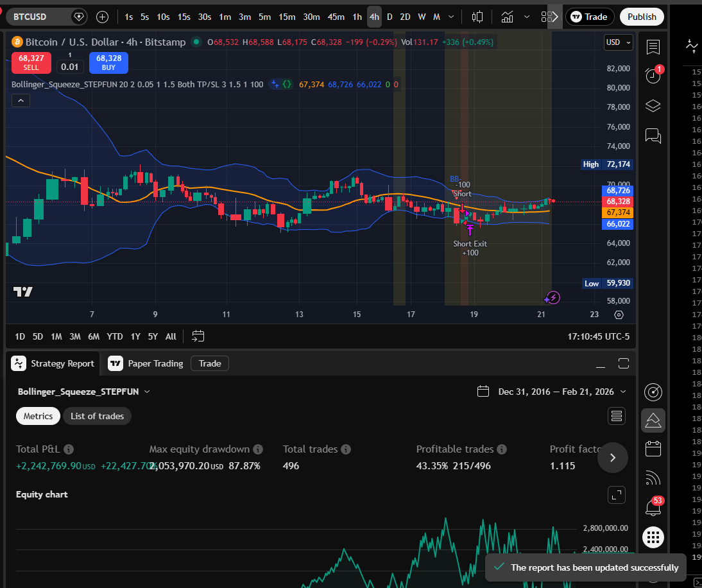702x588 pixels.
Task: Open the notifications panel showing 53 alerts
Action: pyautogui.click(x=653, y=506)
